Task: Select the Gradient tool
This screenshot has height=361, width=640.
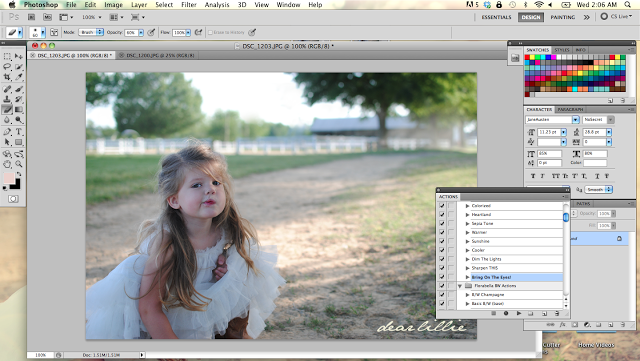Action: click(x=18, y=109)
